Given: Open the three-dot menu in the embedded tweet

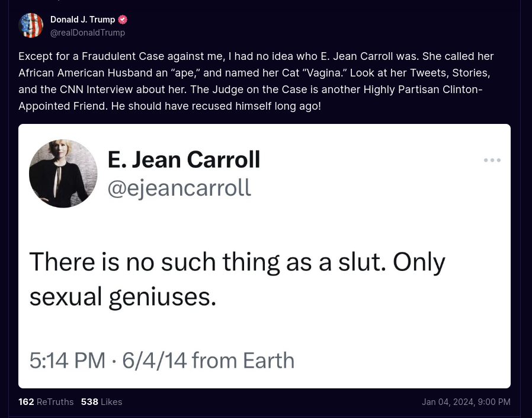Looking at the screenshot, I should [x=492, y=160].
